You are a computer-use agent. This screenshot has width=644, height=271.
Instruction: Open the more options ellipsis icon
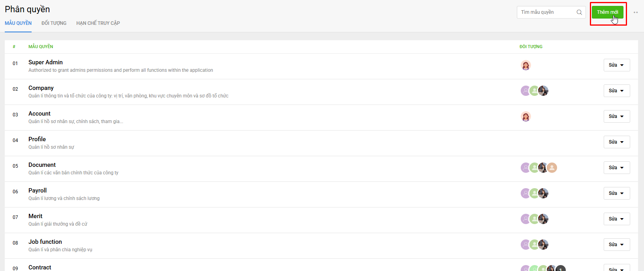(x=636, y=12)
